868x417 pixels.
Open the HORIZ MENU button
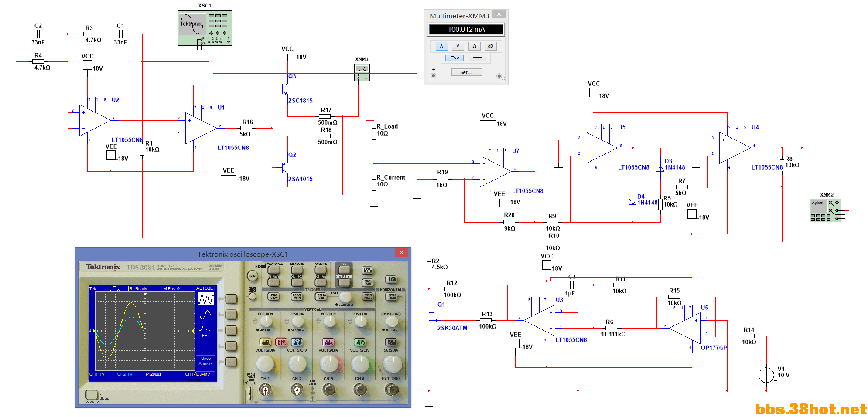click(x=391, y=342)
